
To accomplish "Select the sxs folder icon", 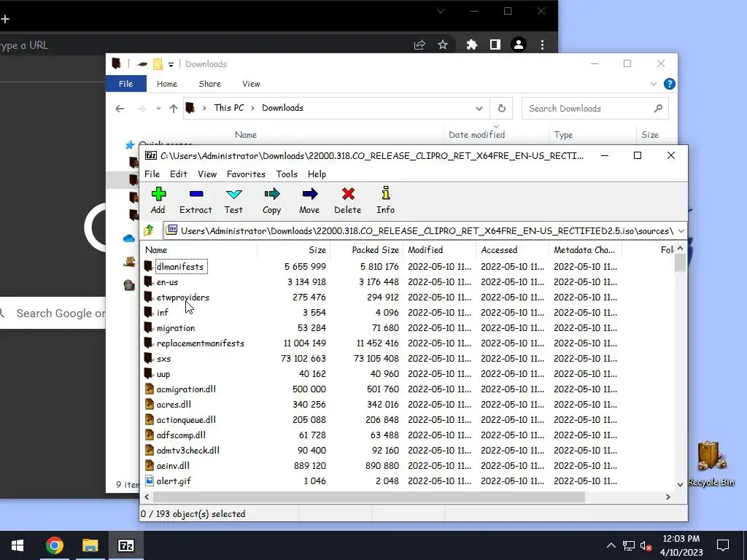I will click(148, 358).
